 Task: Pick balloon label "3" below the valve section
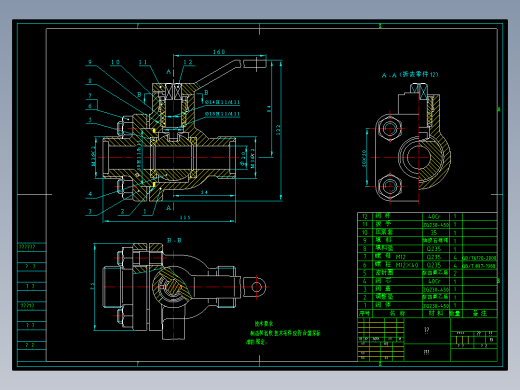tap(90, 211)
